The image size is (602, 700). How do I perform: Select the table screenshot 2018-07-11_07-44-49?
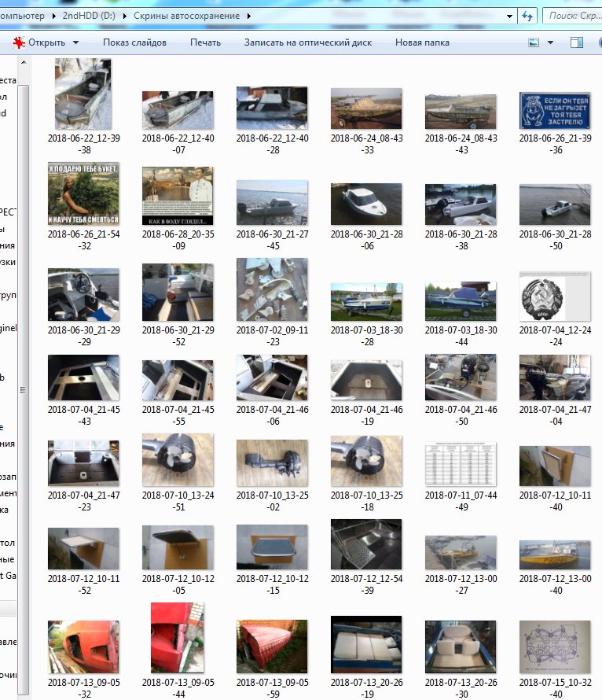(x=461, y=464)
